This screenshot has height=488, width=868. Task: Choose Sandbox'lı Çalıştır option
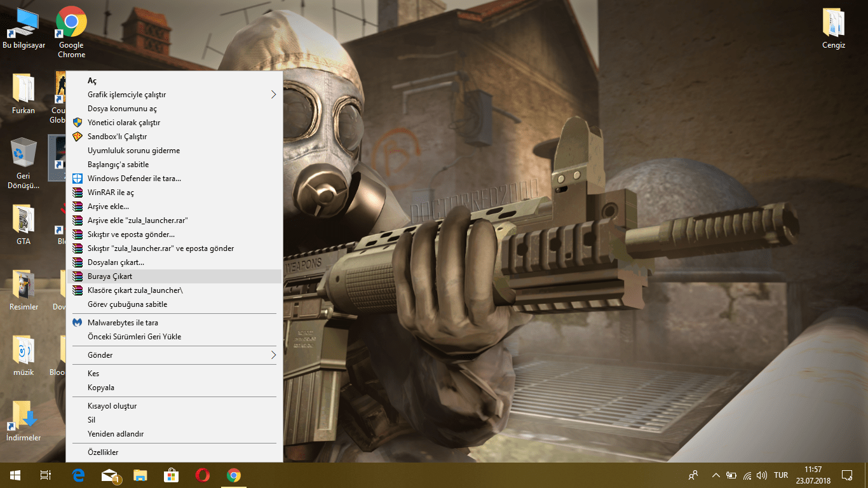[174, 137]
